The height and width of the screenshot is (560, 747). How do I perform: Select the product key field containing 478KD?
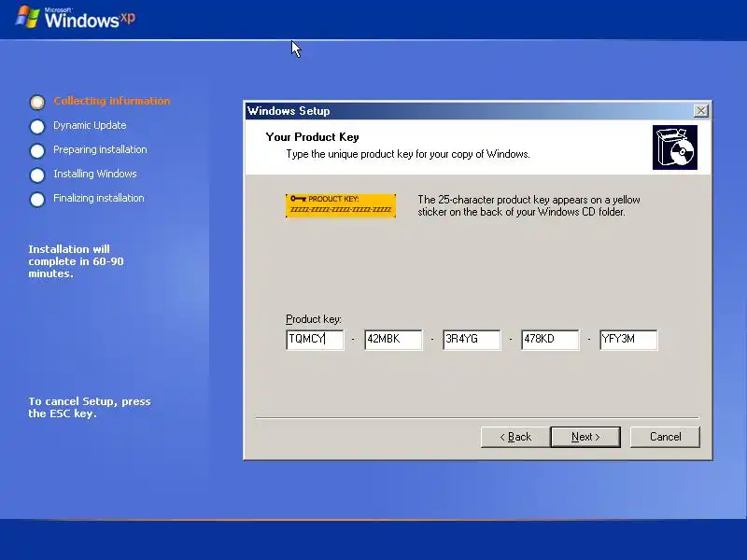[550, 340]
